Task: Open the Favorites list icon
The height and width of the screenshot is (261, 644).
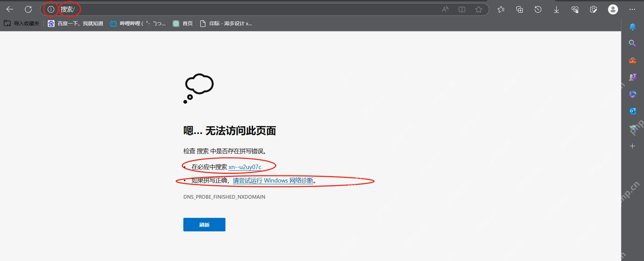Action: click(501, 10)
